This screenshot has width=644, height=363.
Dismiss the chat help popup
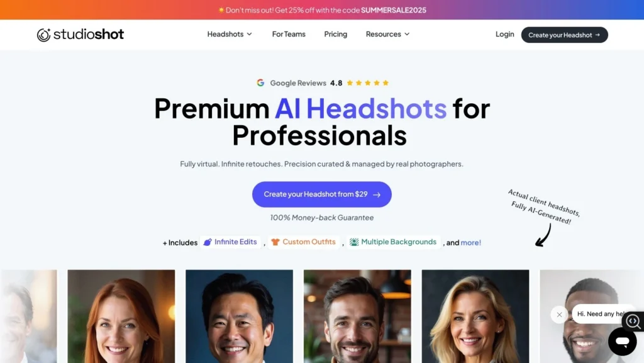point(559,315)
